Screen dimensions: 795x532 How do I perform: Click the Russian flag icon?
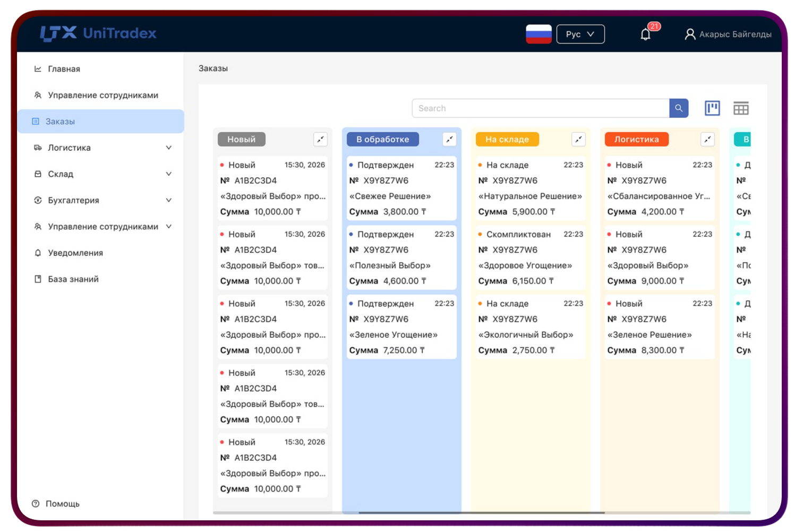point(538,34)
